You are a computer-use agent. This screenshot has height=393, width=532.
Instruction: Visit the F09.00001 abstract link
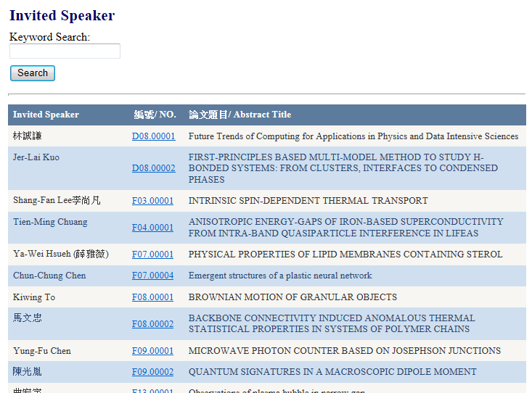[x=152, y=351]
